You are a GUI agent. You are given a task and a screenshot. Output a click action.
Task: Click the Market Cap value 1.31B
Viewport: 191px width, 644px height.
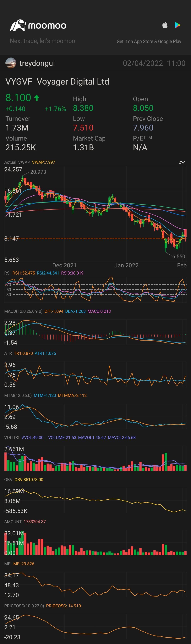click(83, 147)
